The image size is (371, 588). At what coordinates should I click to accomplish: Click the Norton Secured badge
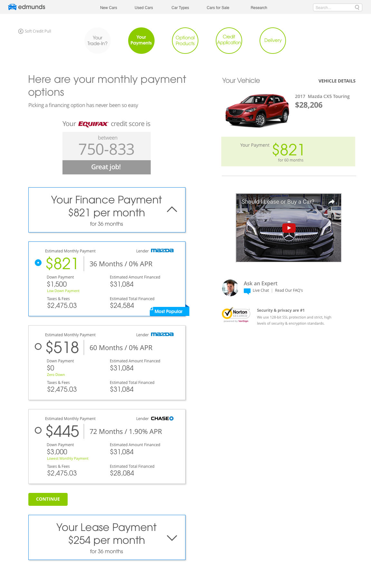[236, 314]
